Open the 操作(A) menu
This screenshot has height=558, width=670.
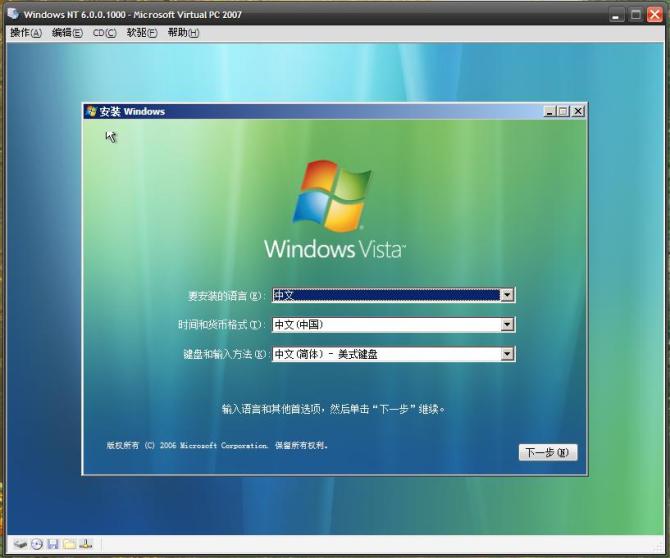pyautogui.click(x=26, y=33)
